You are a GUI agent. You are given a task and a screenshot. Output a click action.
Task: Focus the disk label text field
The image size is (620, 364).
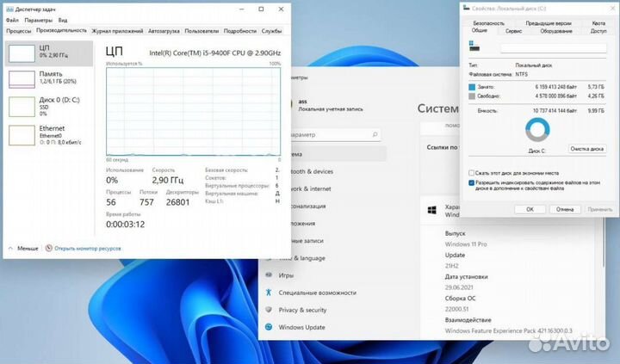coord(554,48)
